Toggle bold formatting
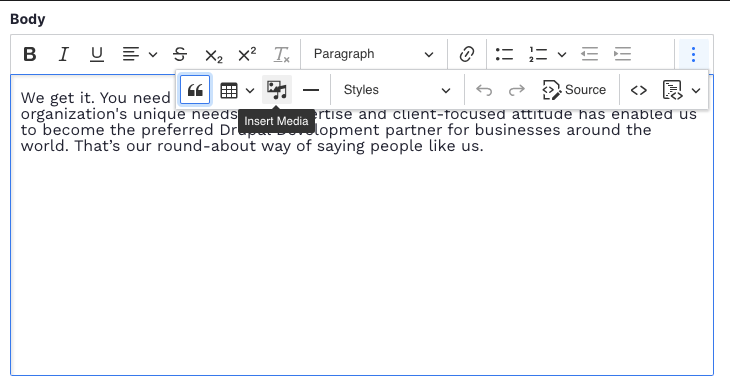 click(x=30, y=54)
